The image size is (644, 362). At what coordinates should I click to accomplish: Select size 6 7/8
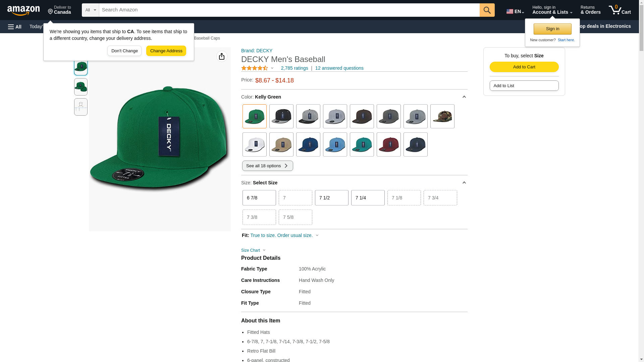point(259,198)
